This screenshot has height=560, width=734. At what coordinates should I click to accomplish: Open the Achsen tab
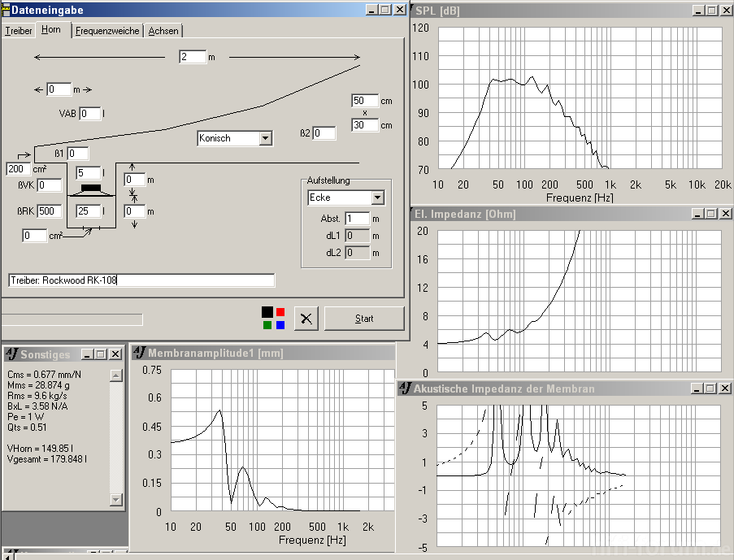click(x=163, y=31)
